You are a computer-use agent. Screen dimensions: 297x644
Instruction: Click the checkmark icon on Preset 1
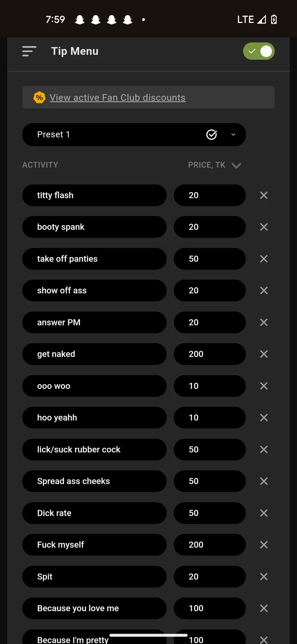211,135
